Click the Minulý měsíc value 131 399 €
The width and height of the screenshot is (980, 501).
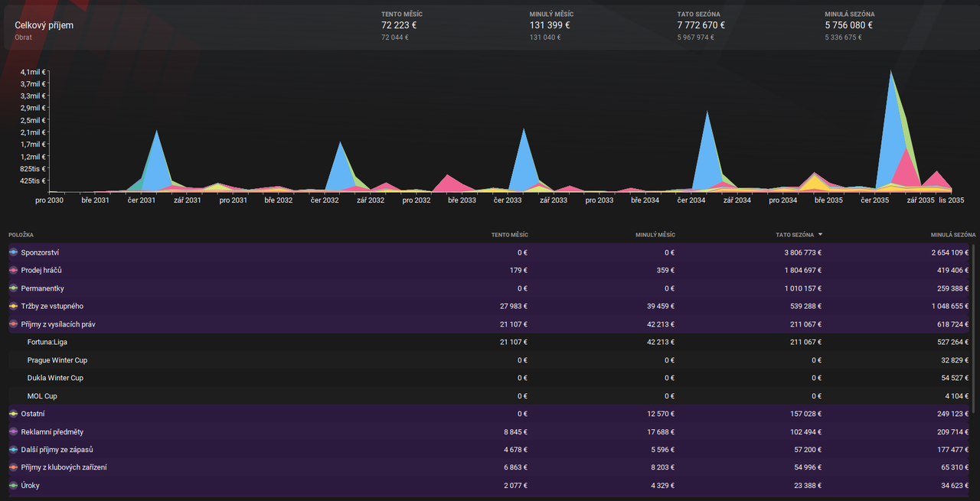(550, 25)
